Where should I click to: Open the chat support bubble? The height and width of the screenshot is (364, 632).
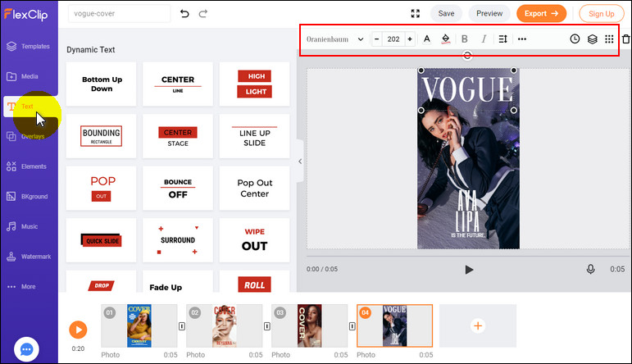pos(26,349)
